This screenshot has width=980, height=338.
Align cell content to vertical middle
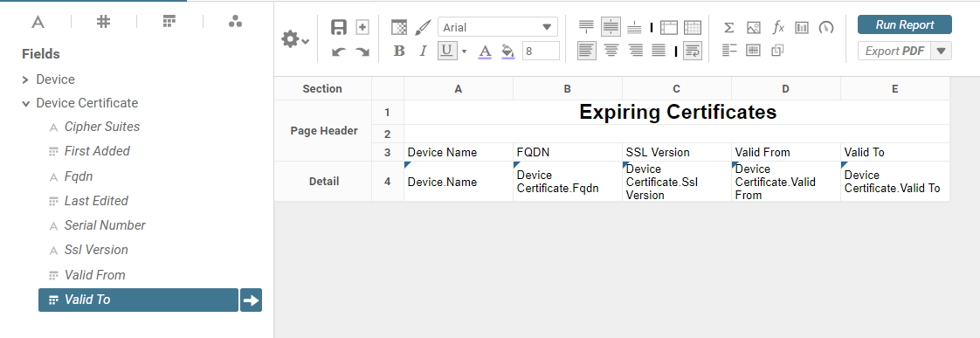611,27
